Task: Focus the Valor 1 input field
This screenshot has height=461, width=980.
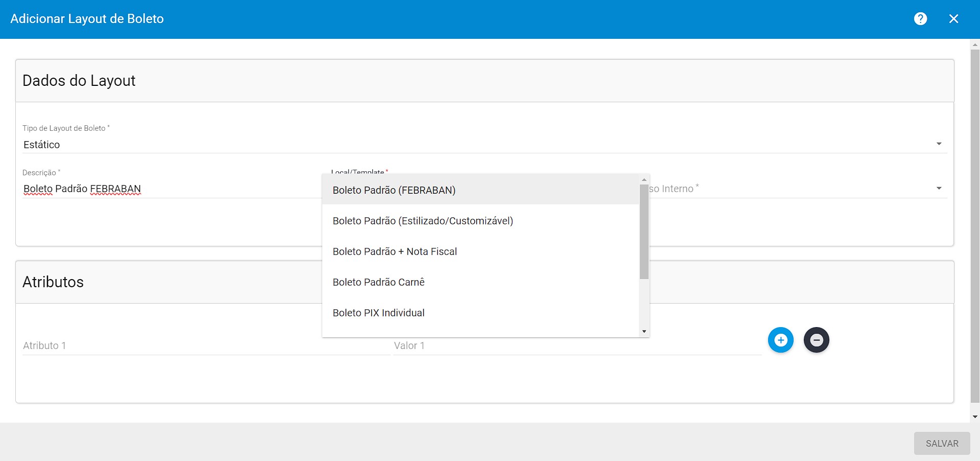Action: coord(577,345)
